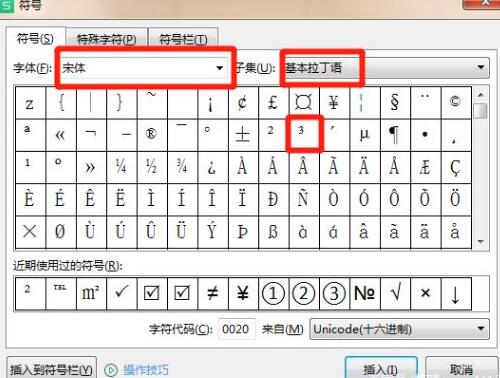
Task: Pick the recent square root √ symbol
Action: coord(395,293)
